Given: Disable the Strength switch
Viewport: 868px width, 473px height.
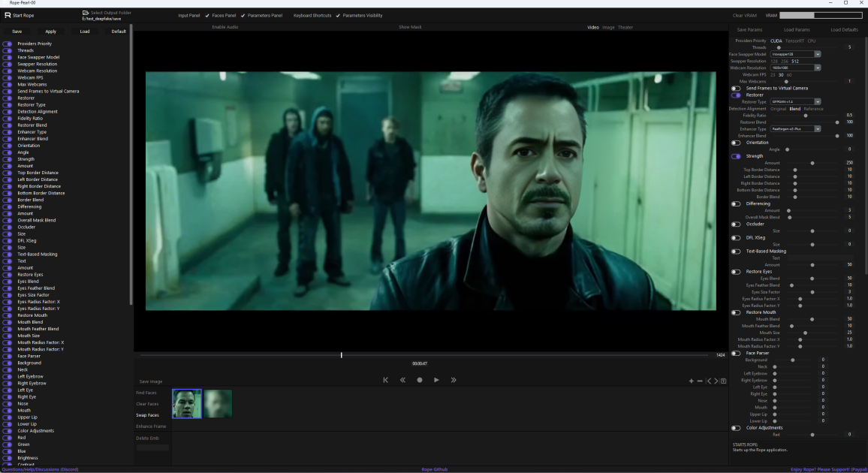Looking at the screenshot, I should (736, 156).
